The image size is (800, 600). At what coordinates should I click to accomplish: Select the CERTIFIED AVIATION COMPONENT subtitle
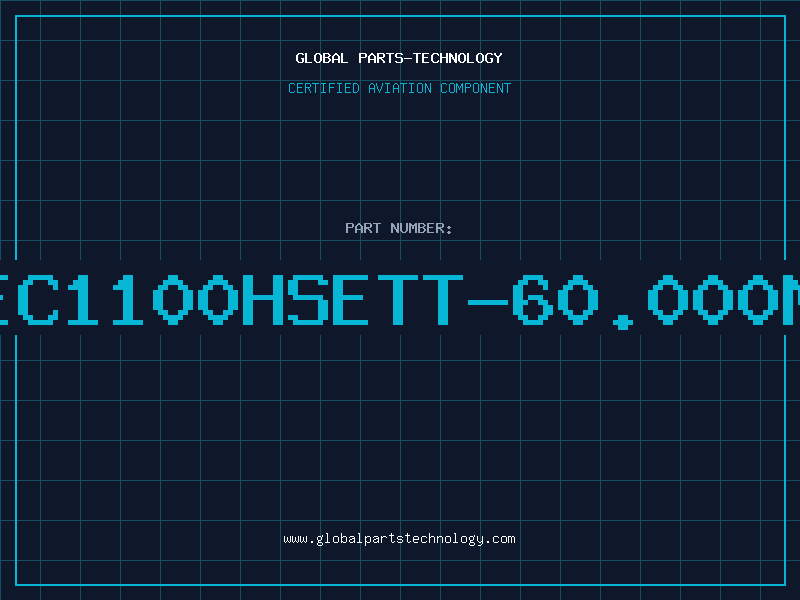(399, 88)
